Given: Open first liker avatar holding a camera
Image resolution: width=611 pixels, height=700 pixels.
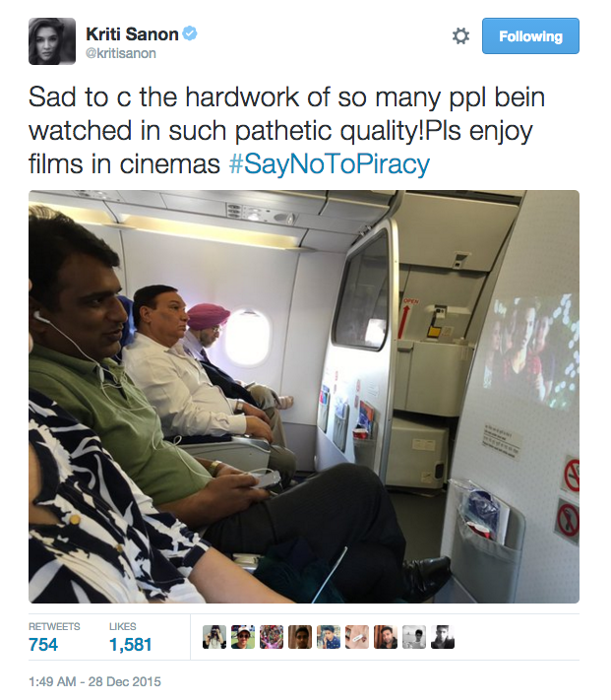Looking at the screenshot, I should pos(214,637).
